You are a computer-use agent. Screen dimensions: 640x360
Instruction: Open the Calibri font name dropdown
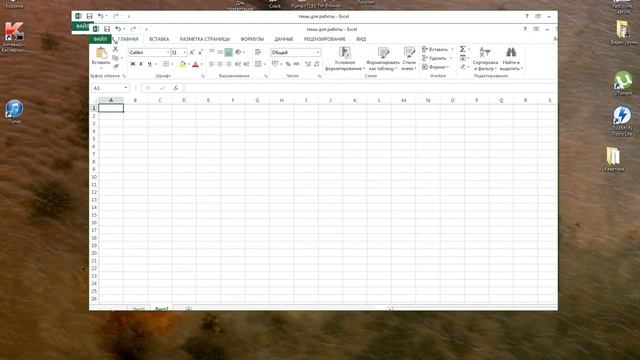click(x=168, y=53)
